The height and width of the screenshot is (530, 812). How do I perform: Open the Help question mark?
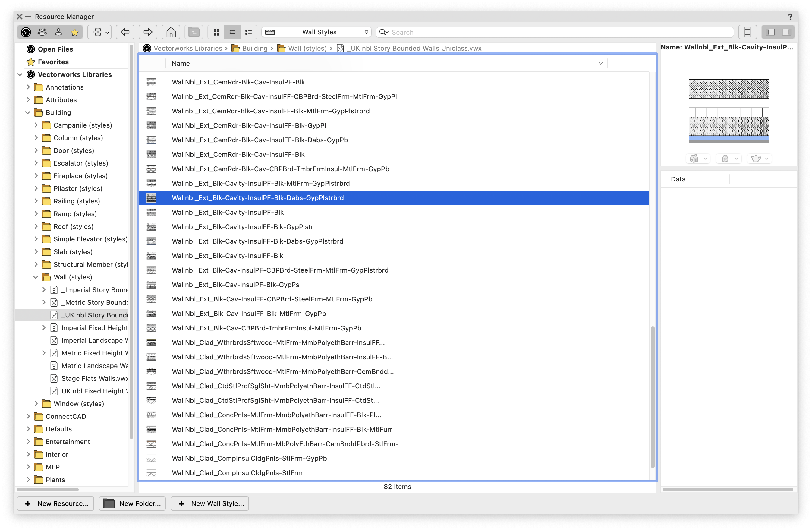(x=790, y=17)
